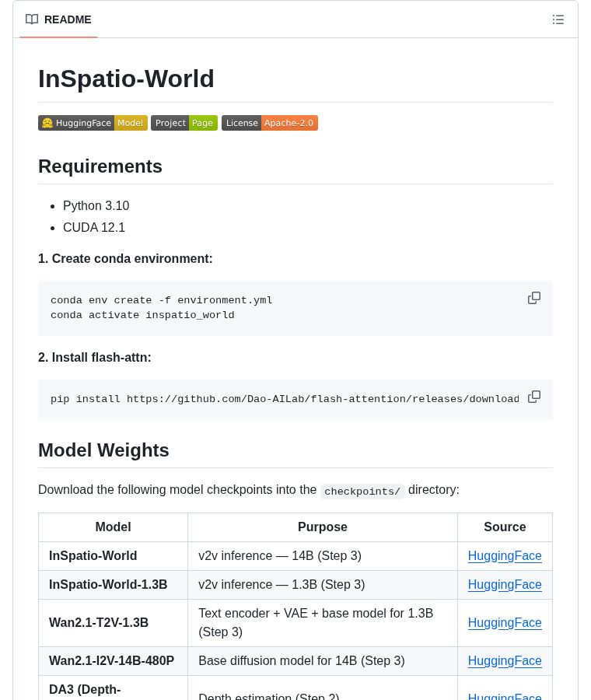Click the Source column header
591x700 pixels.
click(x=505, y=527)
